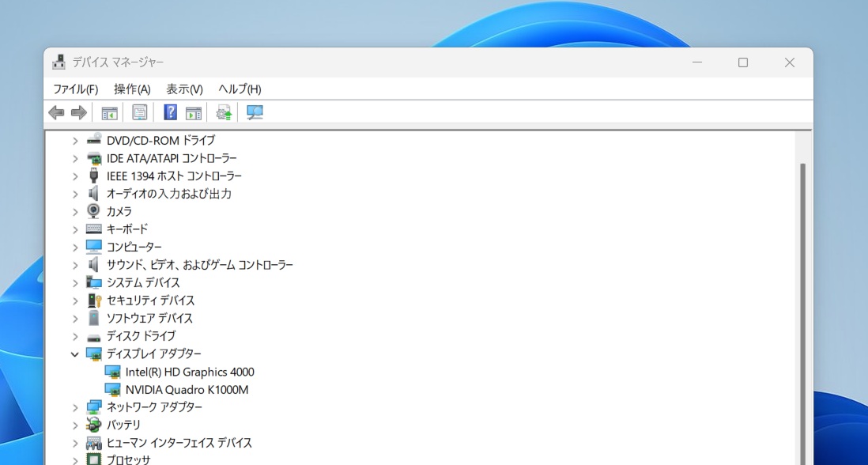Open the ヘルプ(H) menu
Screen dimensions: 868x465
pos(240,89)
